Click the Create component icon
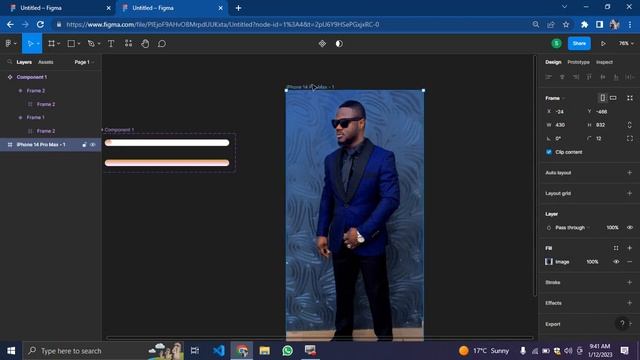The image size is (640, 360). tap(322, 43)
